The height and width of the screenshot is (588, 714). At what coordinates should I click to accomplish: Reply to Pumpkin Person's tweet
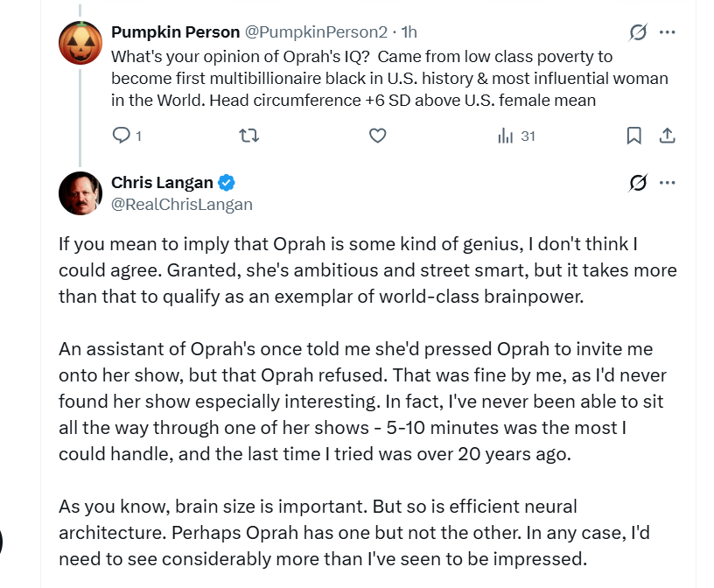point(122,136)
